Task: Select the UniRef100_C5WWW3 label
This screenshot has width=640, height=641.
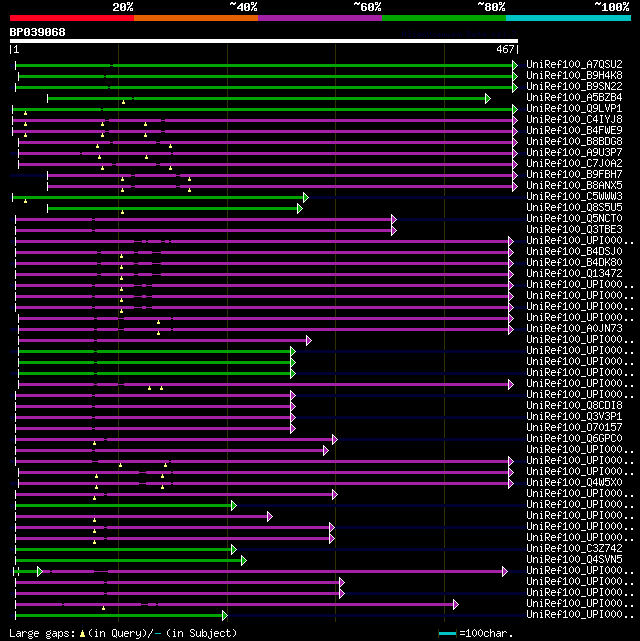Action: point(574,197)
